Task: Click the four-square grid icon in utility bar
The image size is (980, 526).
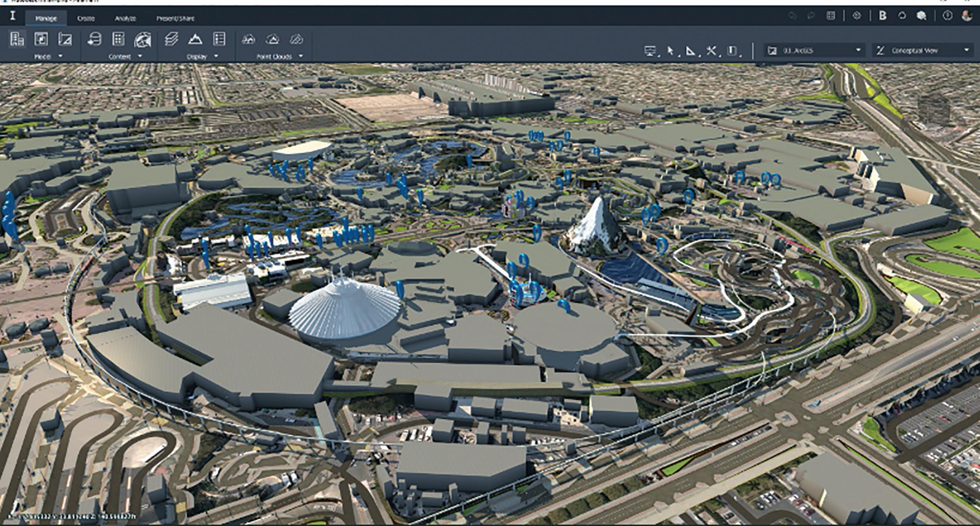Action: click(831, 16)
